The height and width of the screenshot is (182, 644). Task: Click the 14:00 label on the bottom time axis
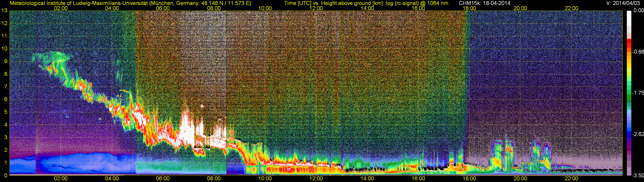(367, 179)
